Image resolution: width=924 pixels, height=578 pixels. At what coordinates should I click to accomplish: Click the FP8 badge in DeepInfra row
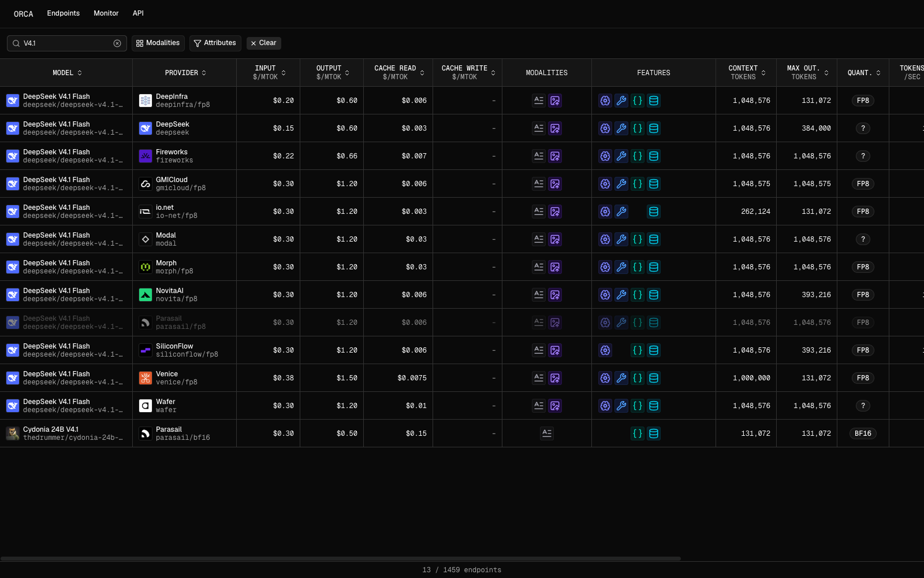tap(863, 101)
